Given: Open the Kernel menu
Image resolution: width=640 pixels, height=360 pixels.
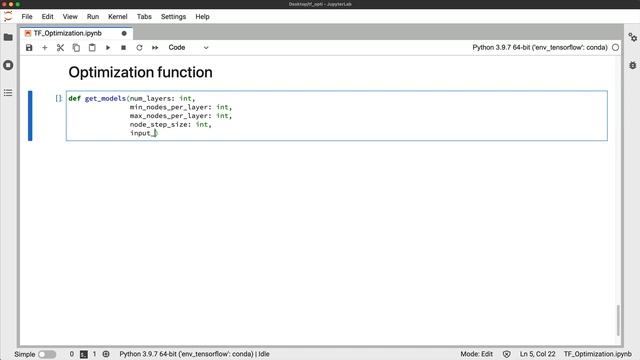Looking at the screenshot, I should pyautogui.click(x=118, y=17).
